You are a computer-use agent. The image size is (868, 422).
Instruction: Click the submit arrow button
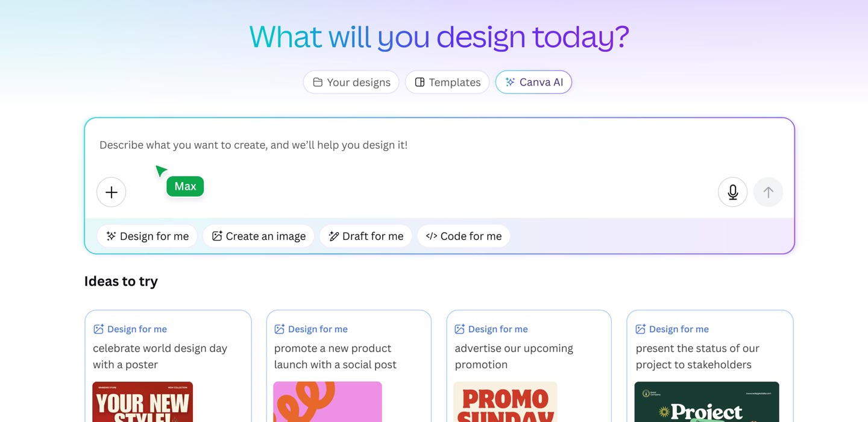point(768,192)
